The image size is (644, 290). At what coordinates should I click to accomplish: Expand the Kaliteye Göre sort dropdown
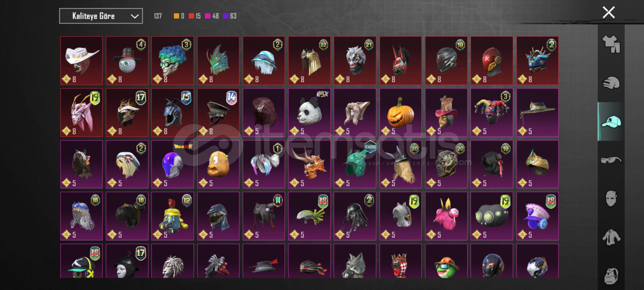pos(101,16)
